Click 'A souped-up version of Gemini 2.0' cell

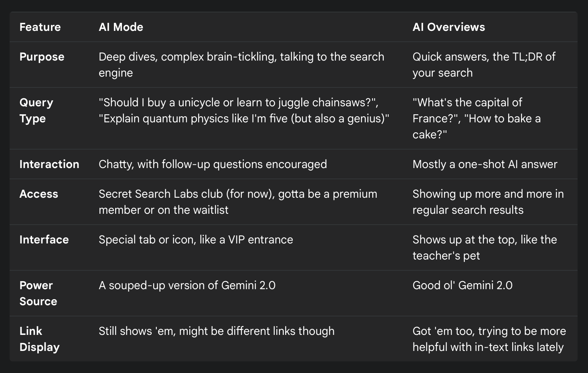coord(187,285)
